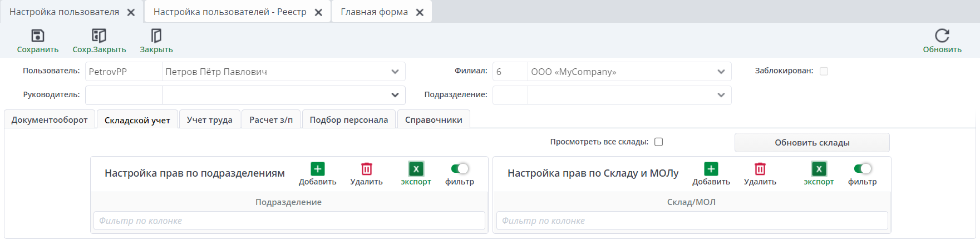Screen dimensions: 980x245
Task: Delete row in Складу и МОЛу panel
Action: click(x=760, y=169)
